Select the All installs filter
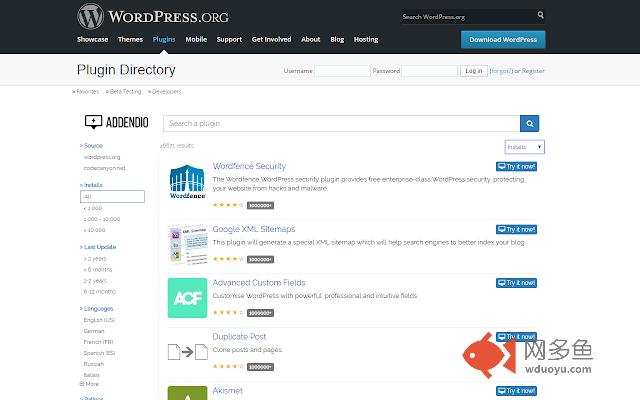Image resolution: width=640 pixels, height=400 pixels. click(x=112, y=196)
